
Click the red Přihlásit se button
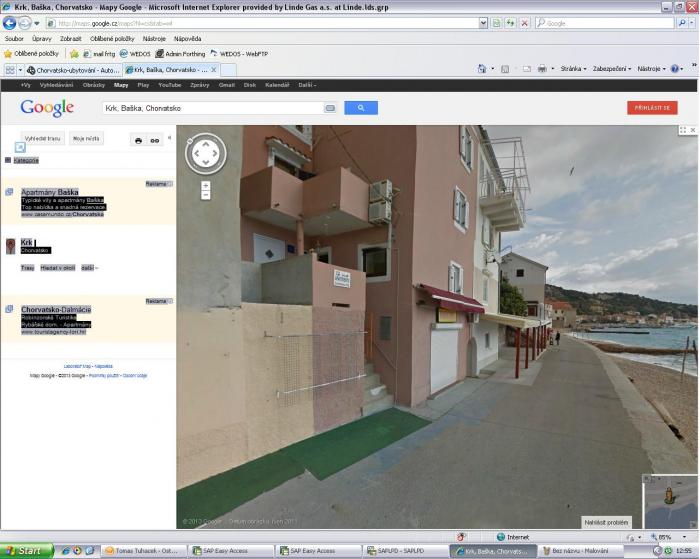(652, 107)
